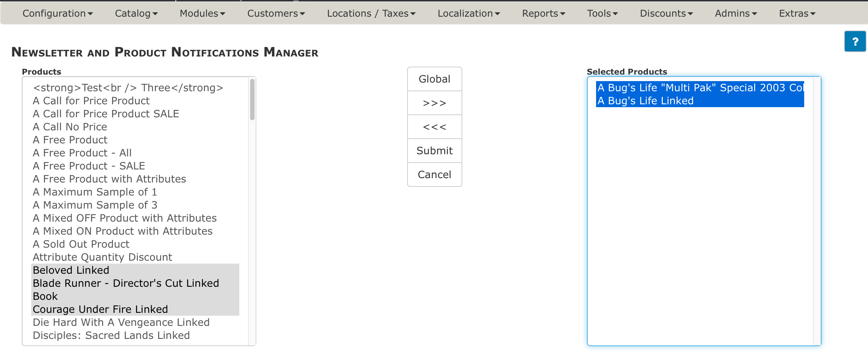This screenshot has width=868, height=357.
Task: Select '<strong>Test<br /> Three</strong>' product
Action: click(x=136, y=88)
